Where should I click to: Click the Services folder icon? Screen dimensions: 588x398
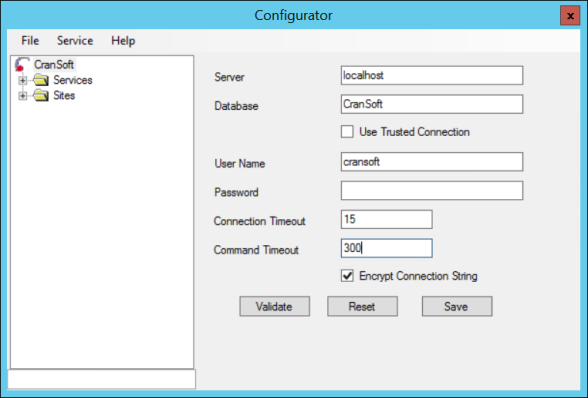[41, 80]
